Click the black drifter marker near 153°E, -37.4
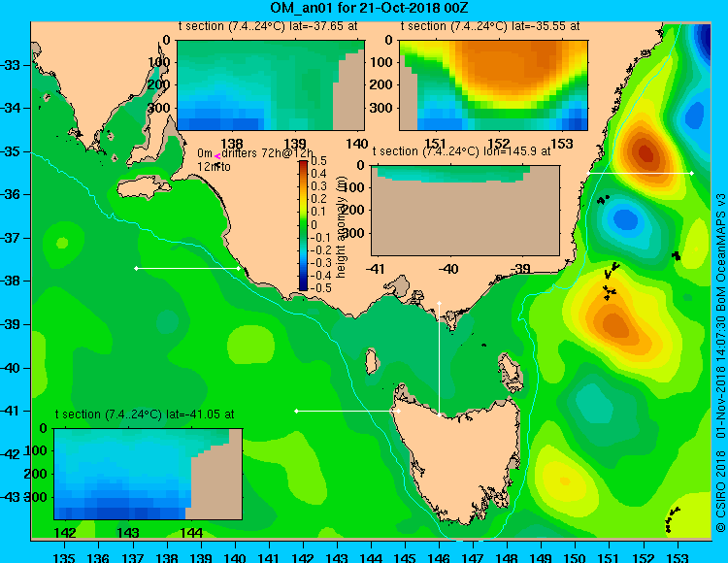Image resolution: width=728 pixels, height=563 pixels. pos(676,255)
